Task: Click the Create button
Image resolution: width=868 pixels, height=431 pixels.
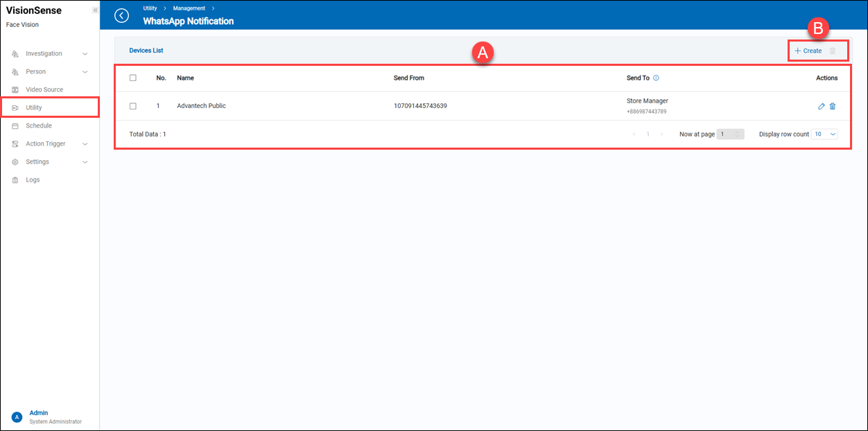Action: coord(808,51)
